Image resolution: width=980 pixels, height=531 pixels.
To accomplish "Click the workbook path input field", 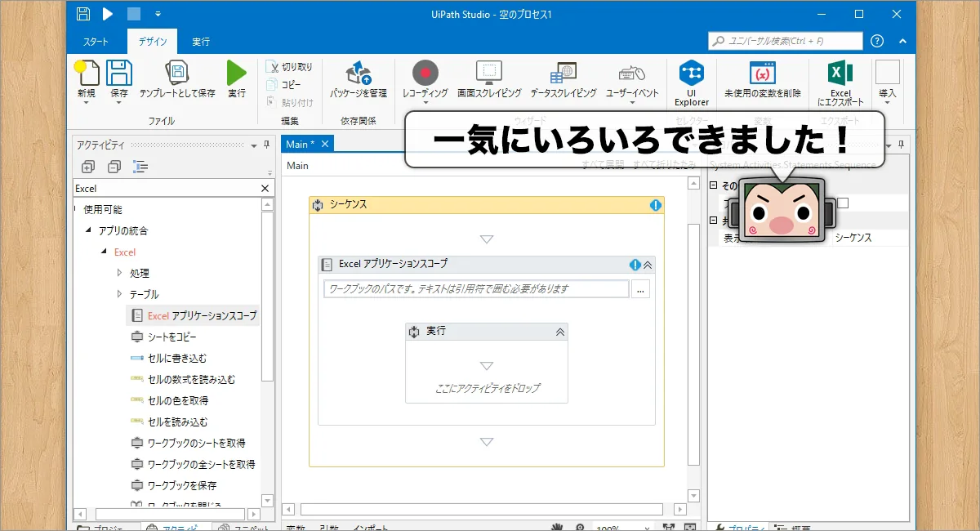I will tap(476, 288).
